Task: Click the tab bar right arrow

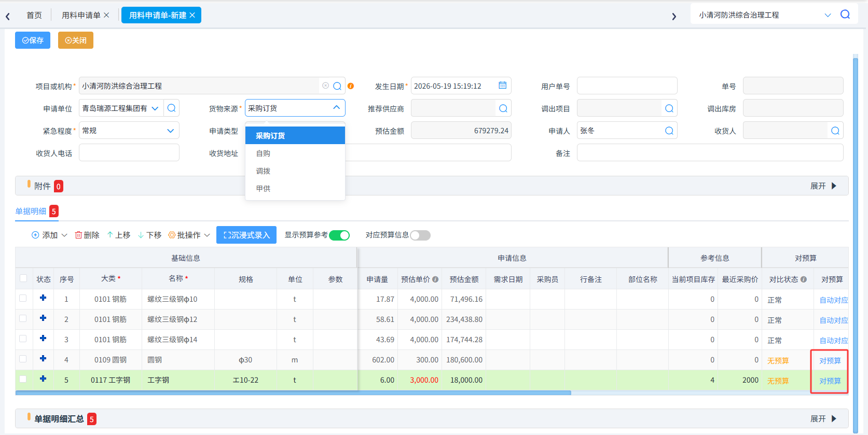Action: (x=674, y=17)
